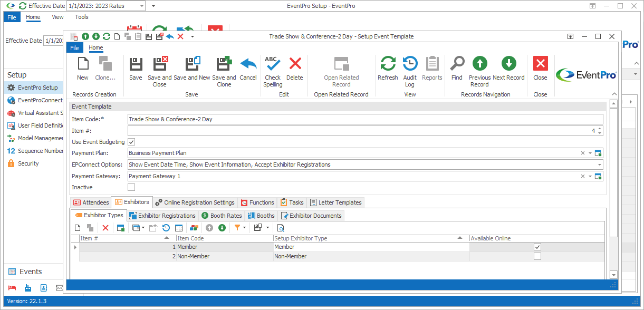Open the view card dropdown in grid toolbar

click(143, 228)
